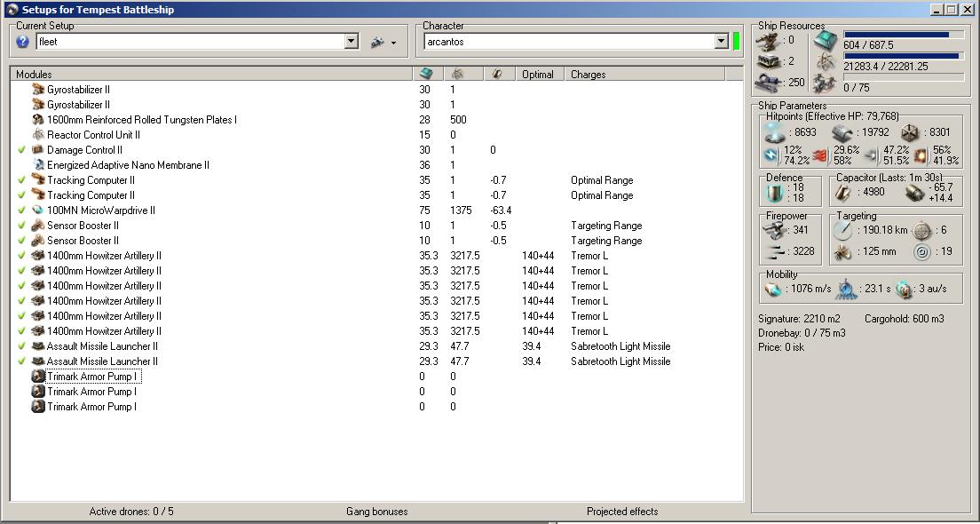
Task: Toggle active checkmark on second Tracking Computer II
Action: [22, 195]
